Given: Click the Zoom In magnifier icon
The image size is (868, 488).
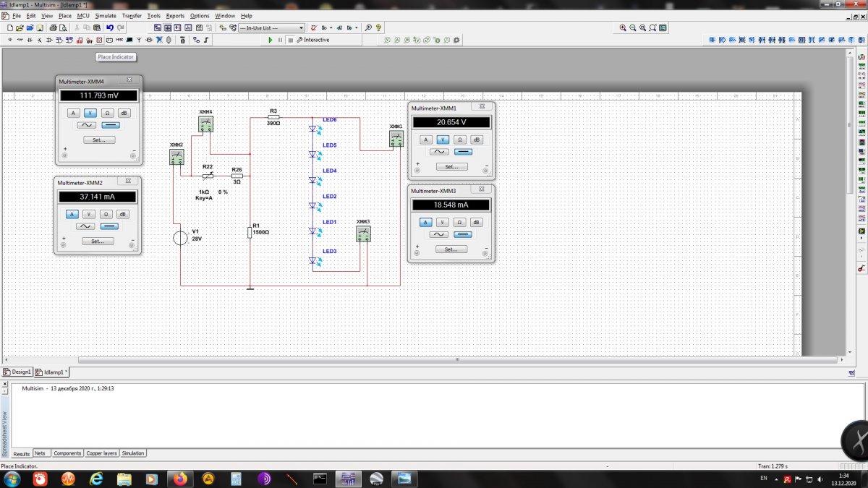Looking at the screenshot, I should tap(623, 27).
